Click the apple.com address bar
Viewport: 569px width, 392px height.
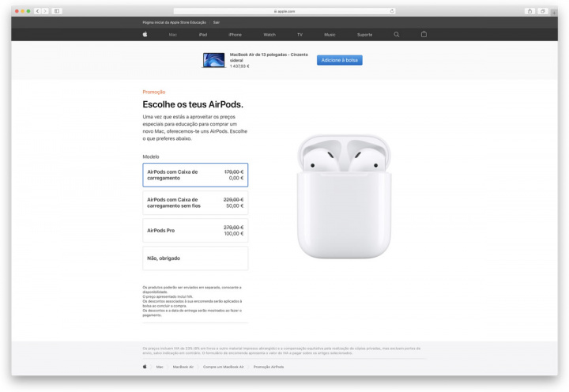click(x=284, y=11)
